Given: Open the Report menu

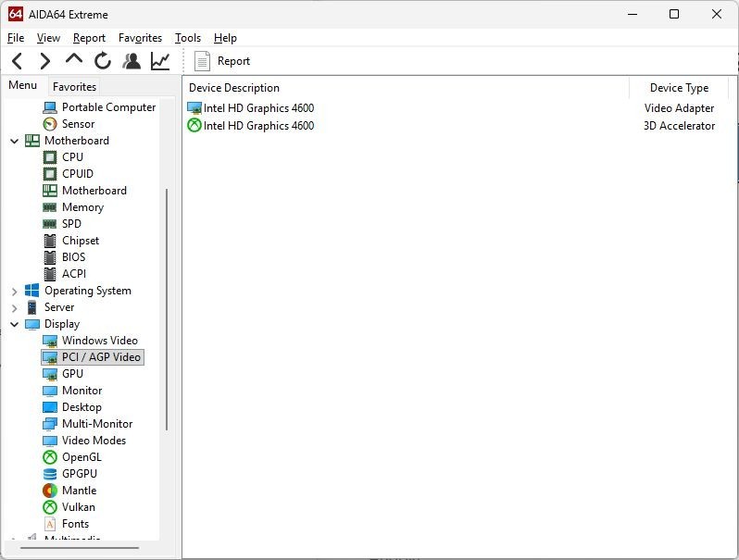Looking at the screenshot, I should pos(89,38).
